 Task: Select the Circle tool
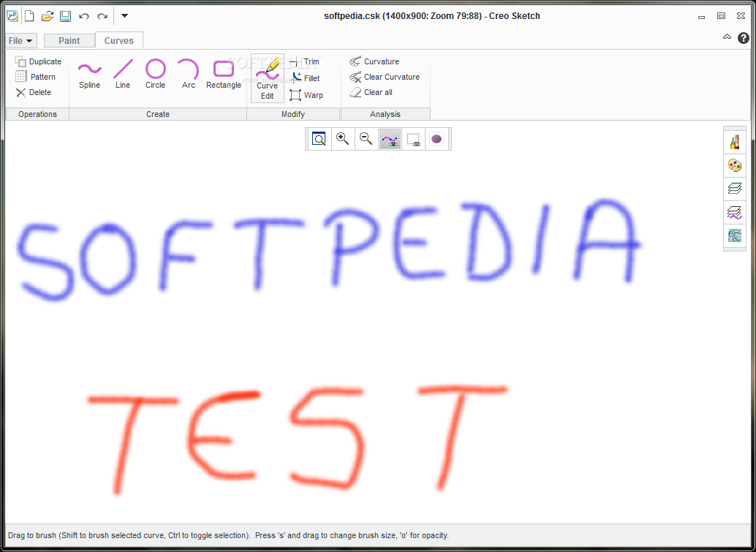[x=155, y=73]
